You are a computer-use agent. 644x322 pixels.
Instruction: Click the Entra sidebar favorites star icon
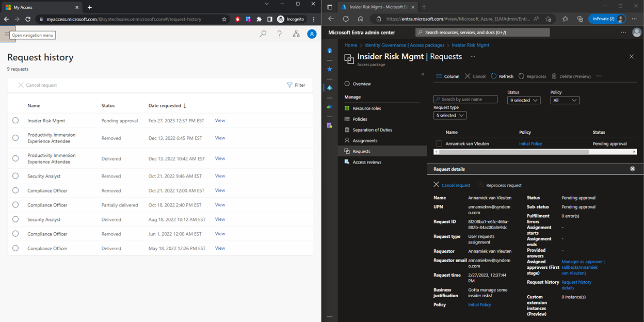330,69
